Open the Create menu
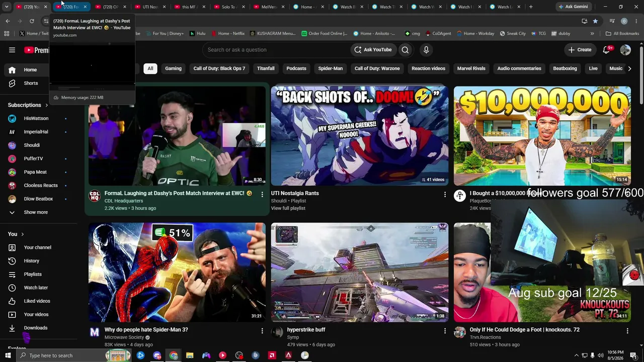 [580, 50]
